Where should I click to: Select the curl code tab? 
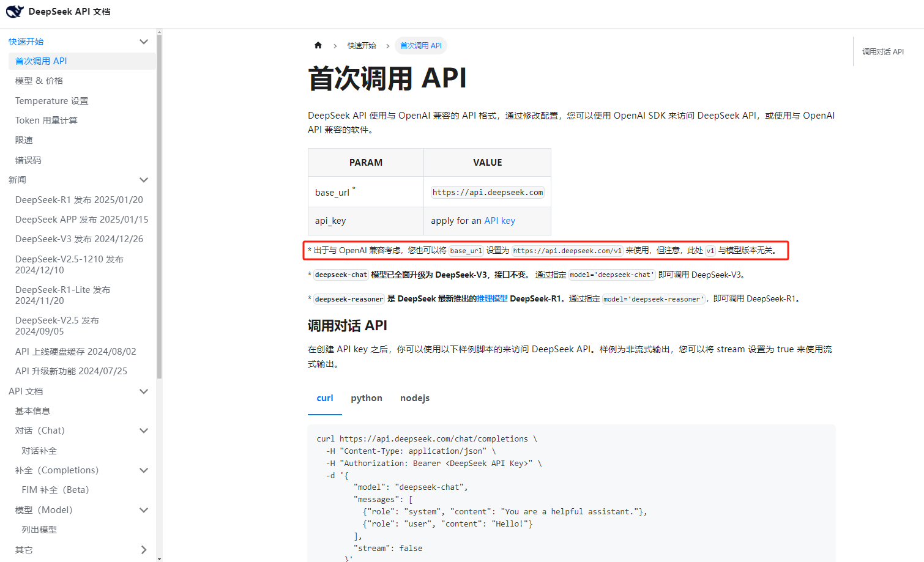click(x=324, y=398)
